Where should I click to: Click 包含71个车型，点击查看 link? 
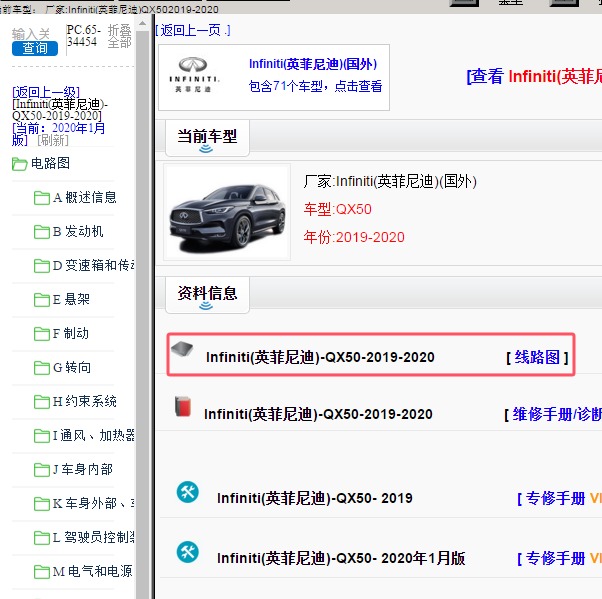(x=316, y=86)
